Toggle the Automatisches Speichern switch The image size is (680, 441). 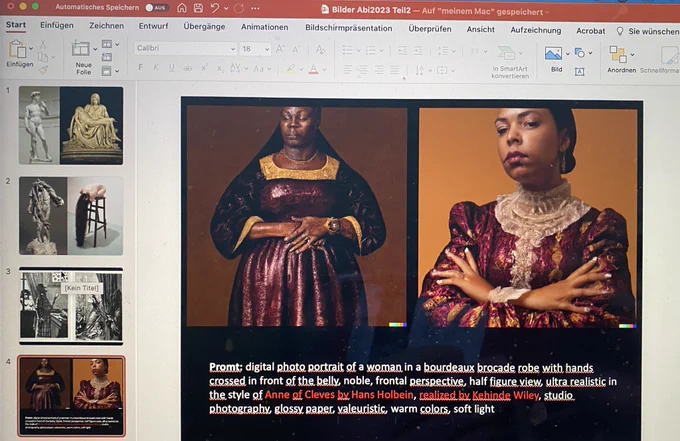click(157, 8)
